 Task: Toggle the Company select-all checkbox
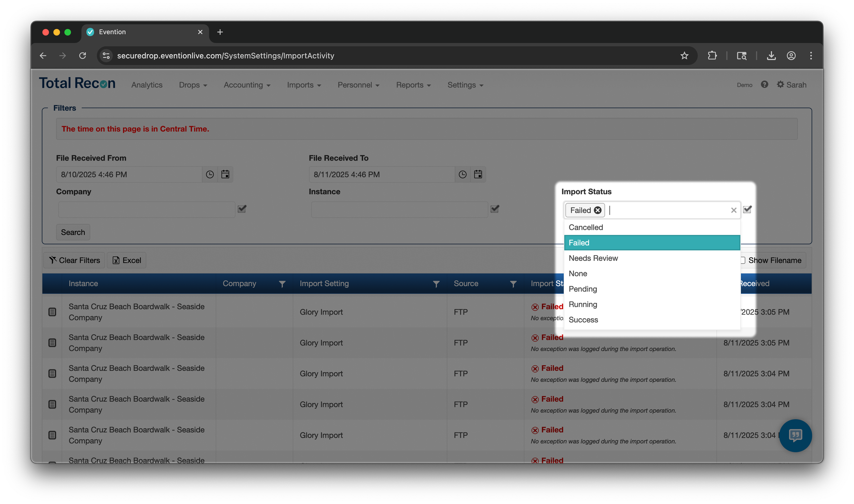click(x=242, y=209)
